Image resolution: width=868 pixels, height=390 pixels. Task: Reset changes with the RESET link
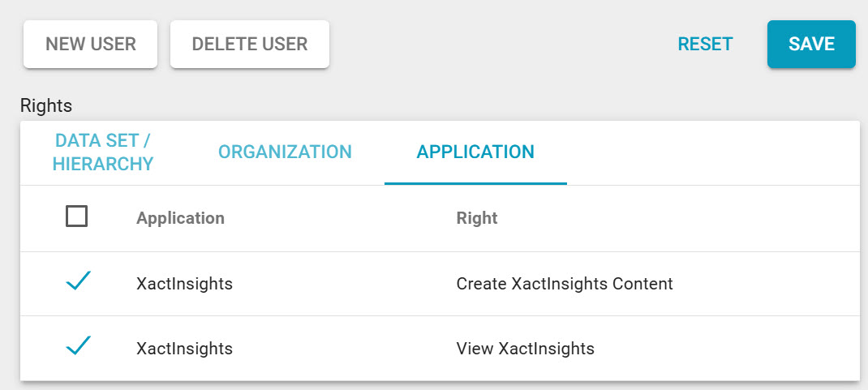pyautogui.click(x=705, y=44)
